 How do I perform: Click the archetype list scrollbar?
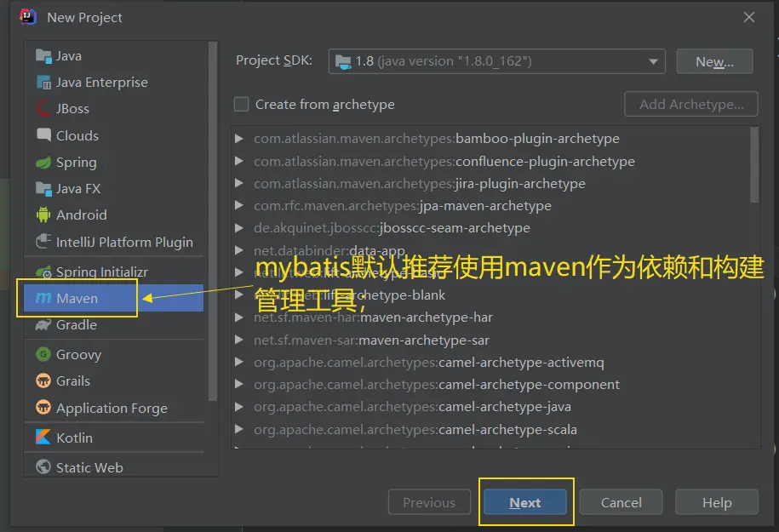pos(754,165)
